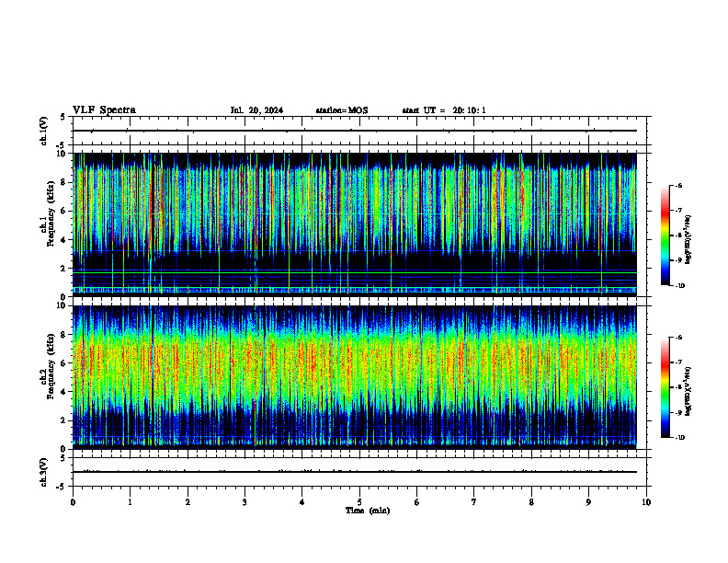728x563 pixels.
Task: Click the "-8" label on ch.1 colorbar
Action: click(679, 236)
